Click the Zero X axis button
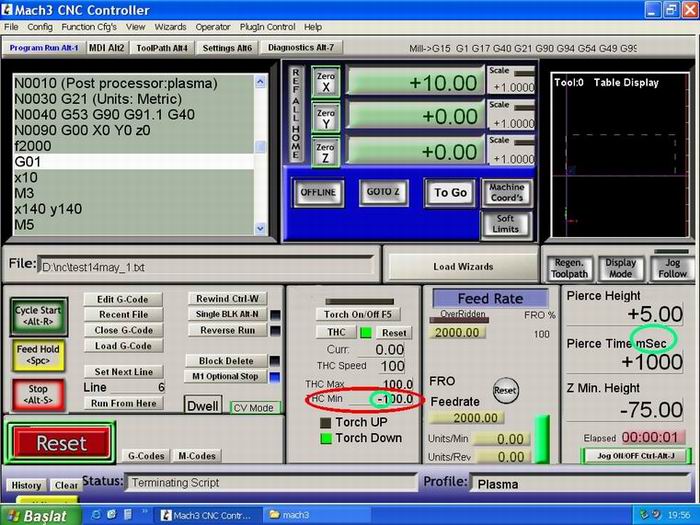 [x=326, y=82]
